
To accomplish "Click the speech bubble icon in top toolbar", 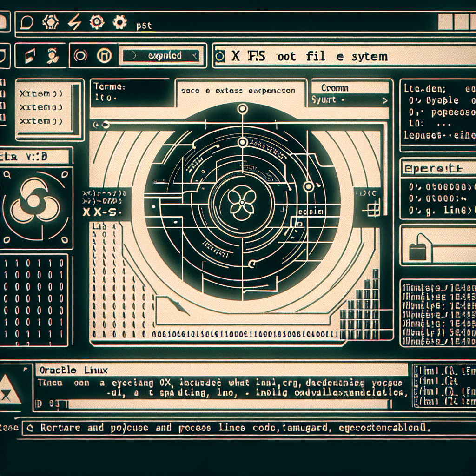I will pos(26,22).
